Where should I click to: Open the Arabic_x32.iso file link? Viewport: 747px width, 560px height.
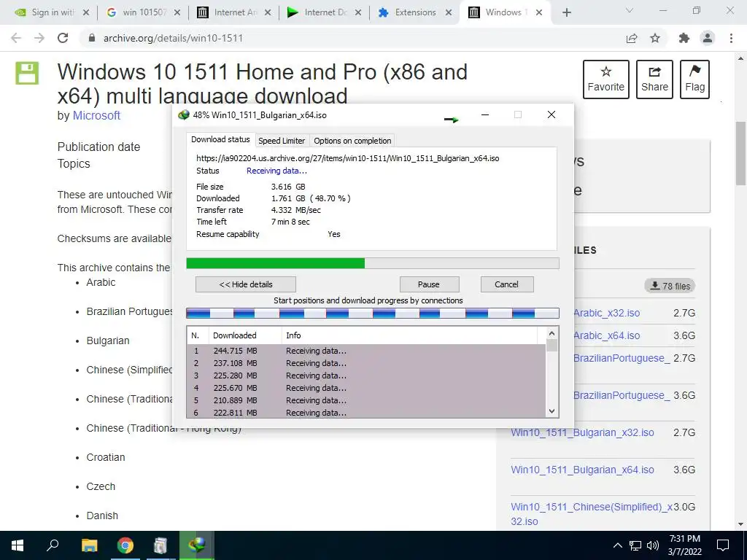(607, 313)
